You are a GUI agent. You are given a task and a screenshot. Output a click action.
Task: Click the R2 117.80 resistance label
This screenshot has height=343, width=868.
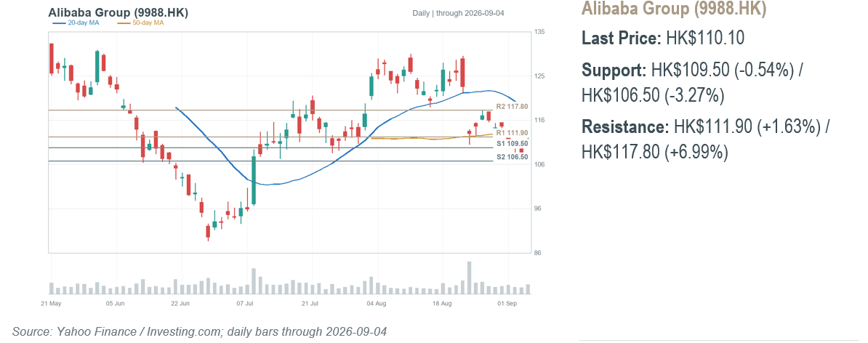point(512,106)
